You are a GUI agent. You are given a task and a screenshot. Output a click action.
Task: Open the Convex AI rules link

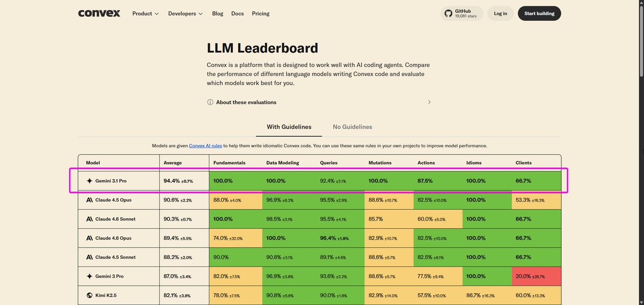(206, 146)
